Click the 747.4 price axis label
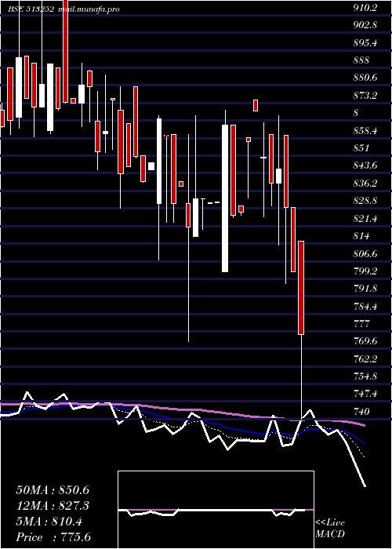This screenshot has width=392, height=549. [365, 394]
